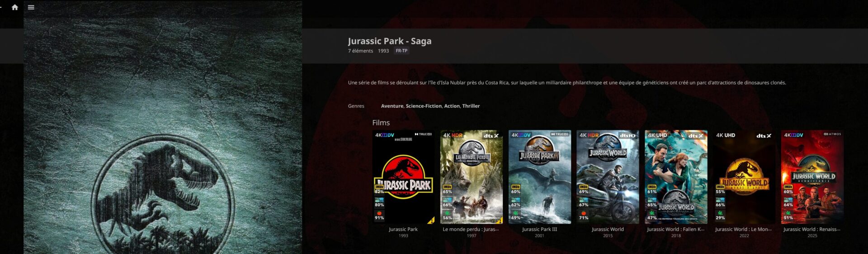Click year '2018' under Fallen Kingdom
This screenshot has height=254, width=868.
pos(676,235)
